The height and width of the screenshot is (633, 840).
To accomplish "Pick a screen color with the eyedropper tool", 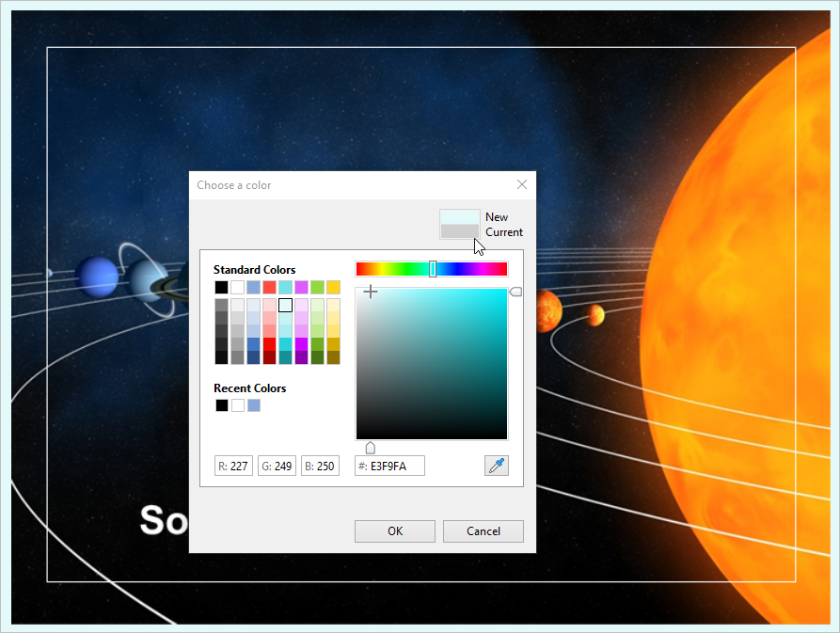I will tap(497, 465).
